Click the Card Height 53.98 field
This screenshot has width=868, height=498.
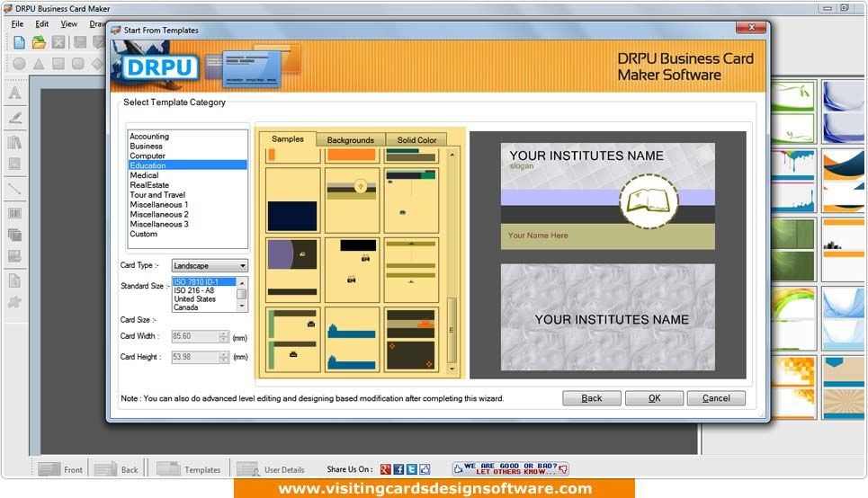click(x=195, y=357)
